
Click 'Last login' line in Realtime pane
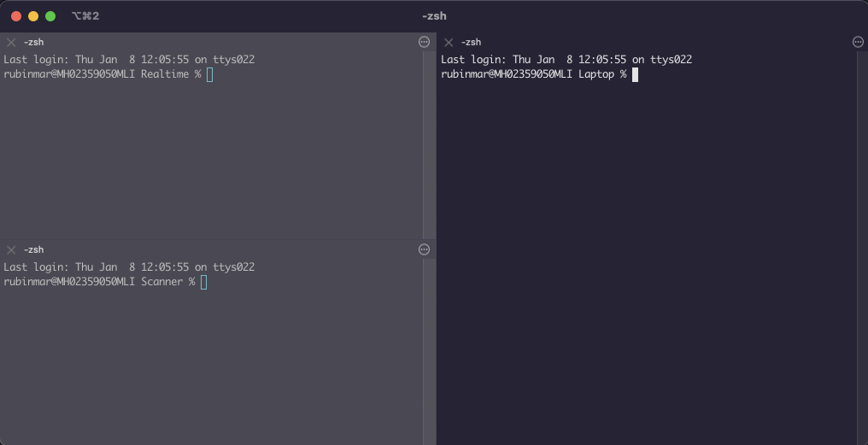pyautogui.click(x=129, y=59)
